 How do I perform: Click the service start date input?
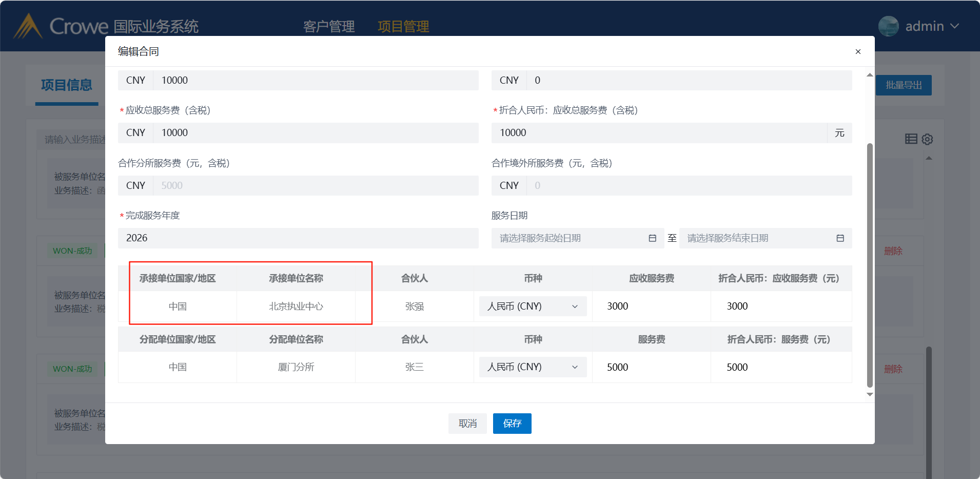coord(578,238)
